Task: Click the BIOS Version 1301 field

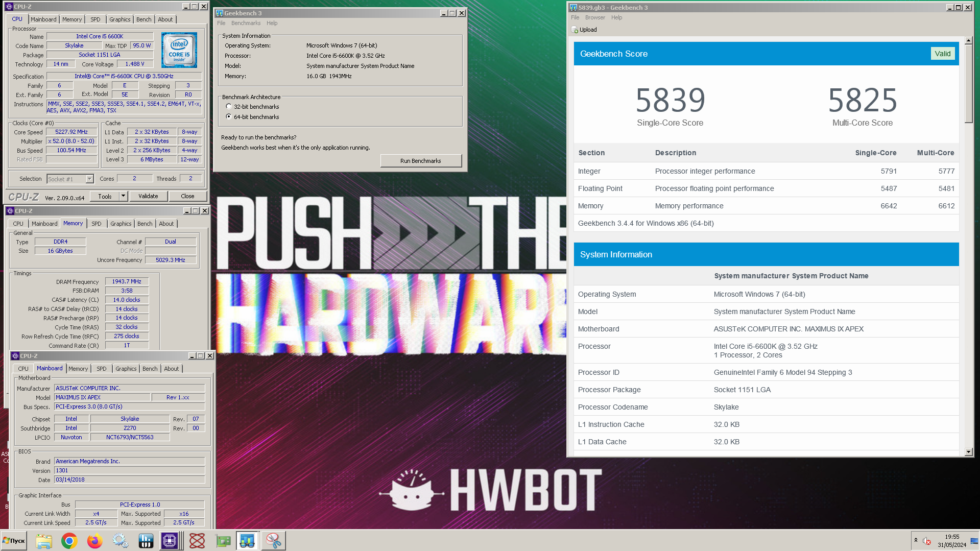Action: pos(130,470)
